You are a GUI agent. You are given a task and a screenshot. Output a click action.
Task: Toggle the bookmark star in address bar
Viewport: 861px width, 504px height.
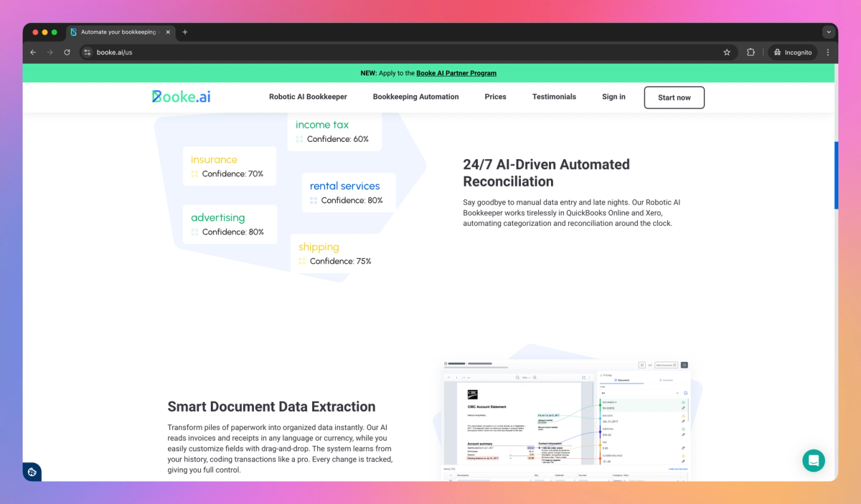(x=726, y=52)
